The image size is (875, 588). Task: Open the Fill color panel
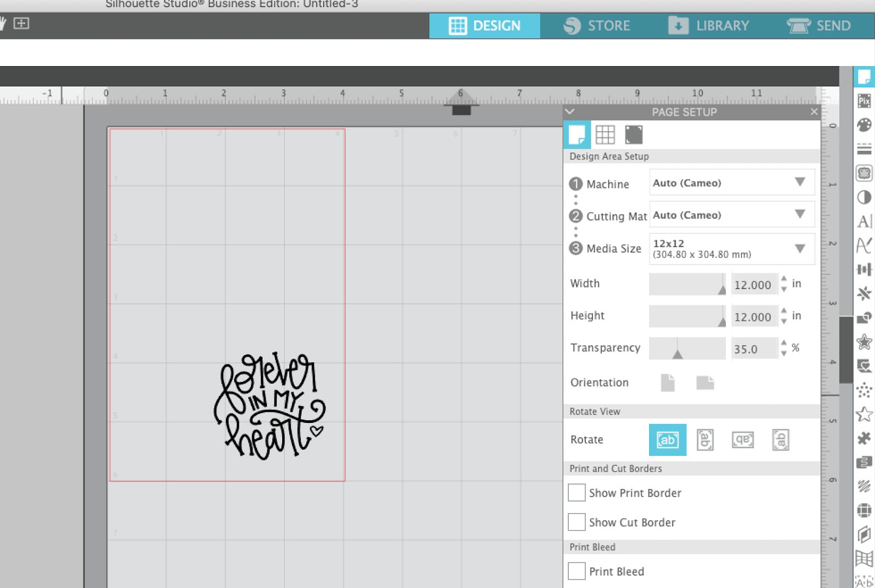pyautogui.click(x=865, y=125)
